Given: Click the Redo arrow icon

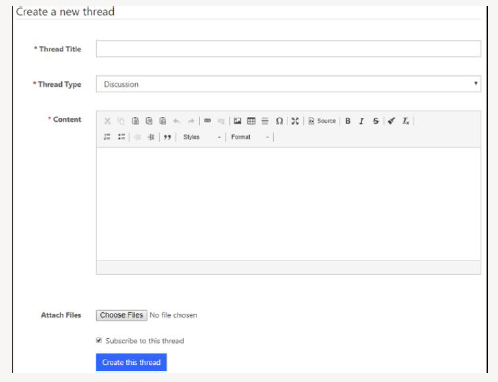Looking at the screenshot, I should point(191,121).
